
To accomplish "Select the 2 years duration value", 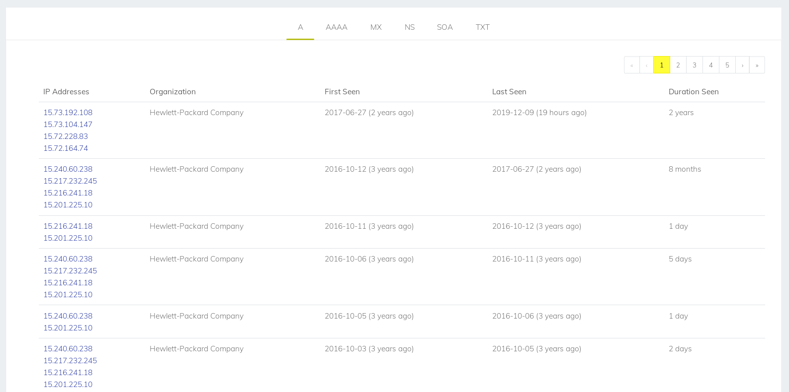I will pyautogui.click(x=681, y=113).
